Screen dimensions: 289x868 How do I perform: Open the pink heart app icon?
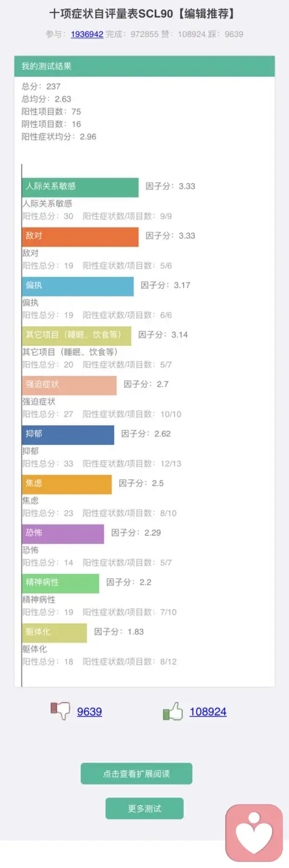coord(253,833)
